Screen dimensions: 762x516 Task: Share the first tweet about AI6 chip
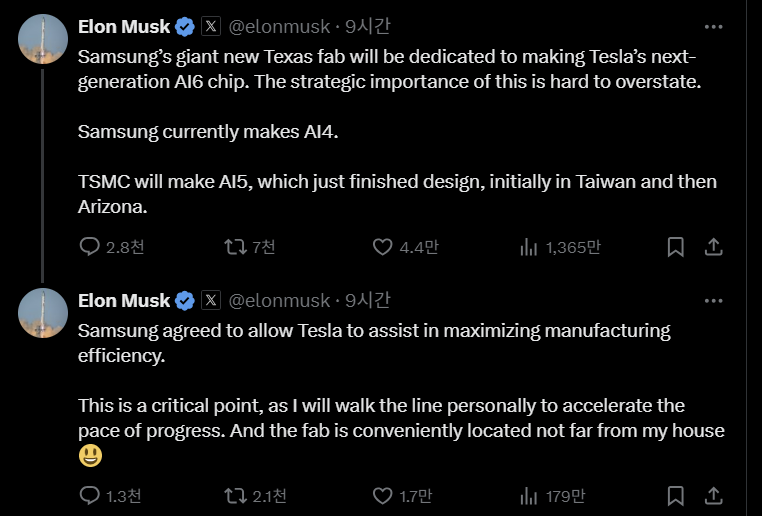point(714,247)
